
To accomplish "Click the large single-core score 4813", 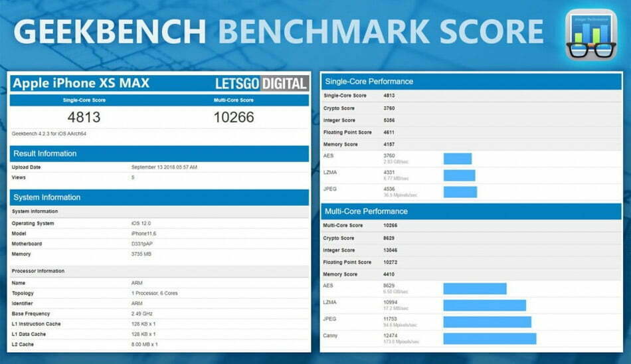I will point(84,117).
